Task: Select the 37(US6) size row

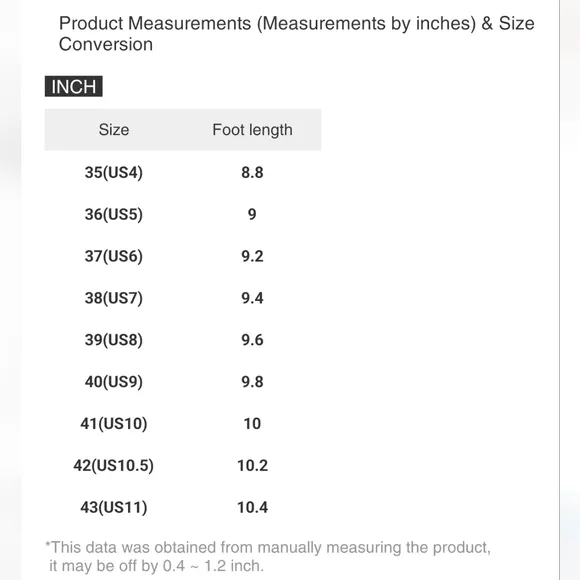Action: (x=183, y=256)
